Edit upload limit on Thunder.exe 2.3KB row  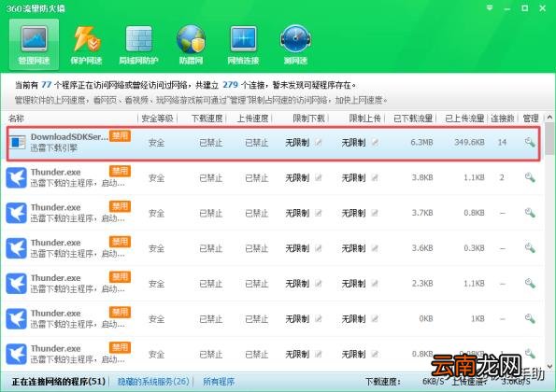(375, 284)
